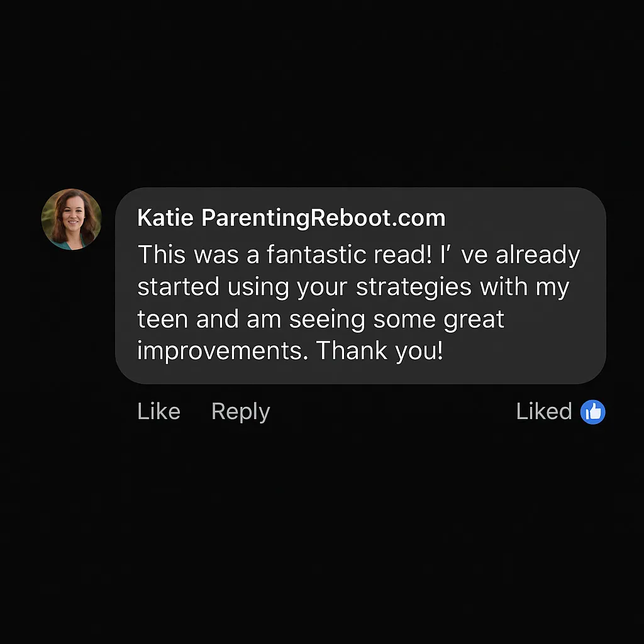Open Katie's circular profile picture
Screen dimensions: 644x644
72,219
